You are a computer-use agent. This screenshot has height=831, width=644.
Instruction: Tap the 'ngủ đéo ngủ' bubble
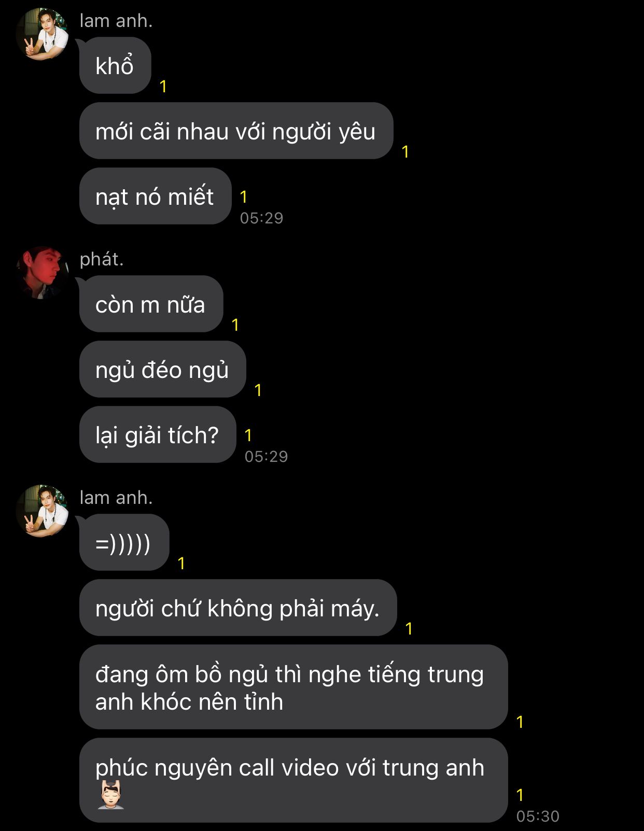tap(162, 370)
